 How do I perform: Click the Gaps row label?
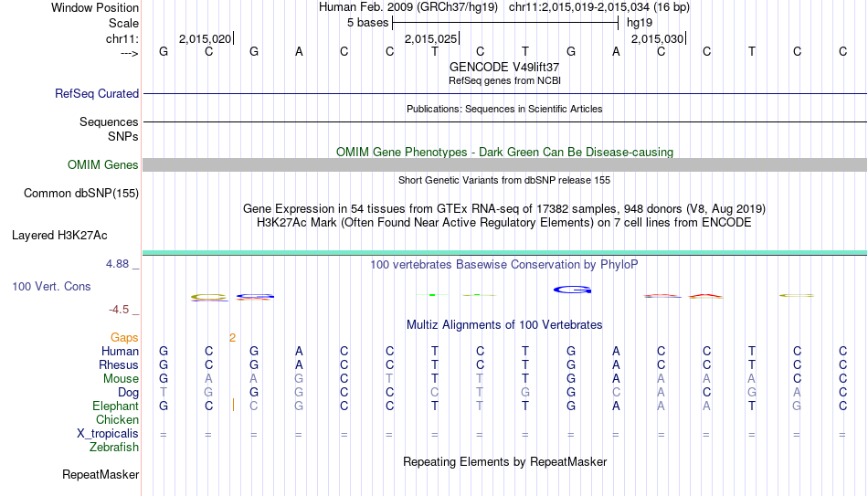click(124, 338)
